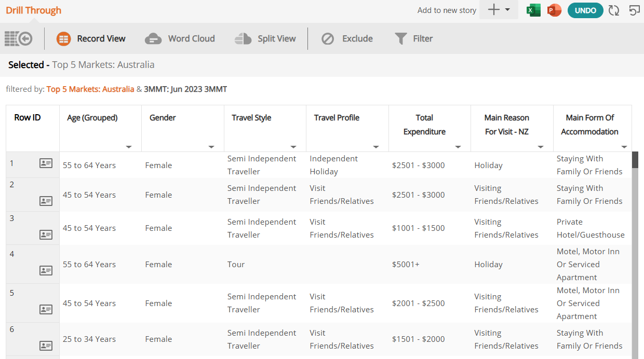Open Main Reason For Visit column filter arrow
The height and width of the screenshot is (359, 644).
click(x=541, y=147)
